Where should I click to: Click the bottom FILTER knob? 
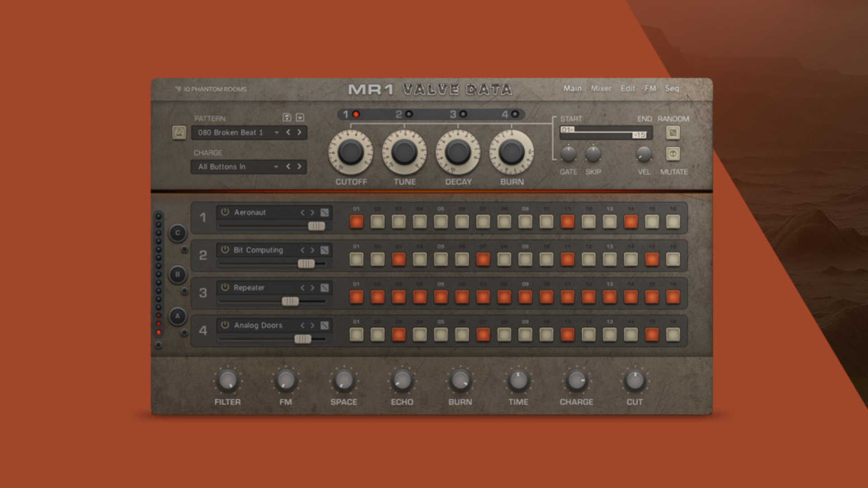coord(227,380)
